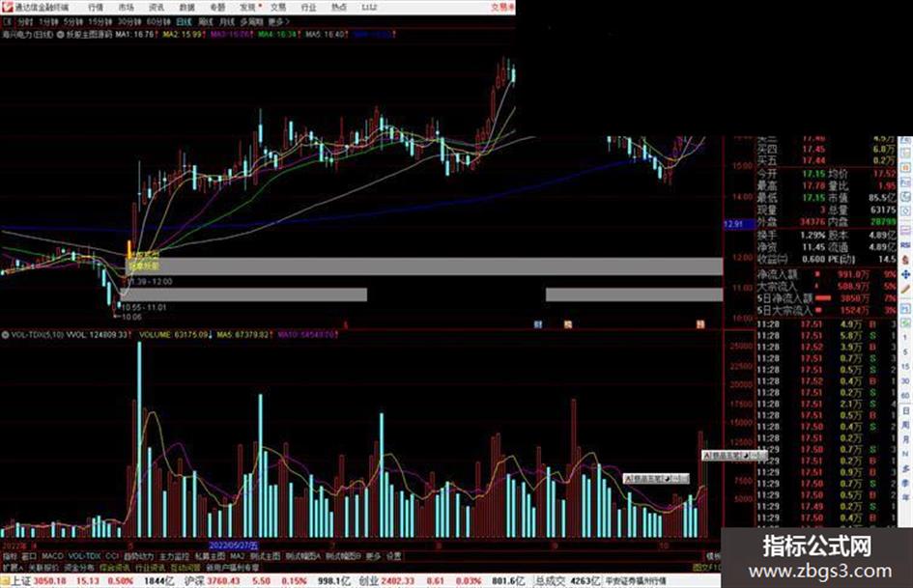Click the blue cross move icon
Screen dimensions: 913x588
pos(905,273)
